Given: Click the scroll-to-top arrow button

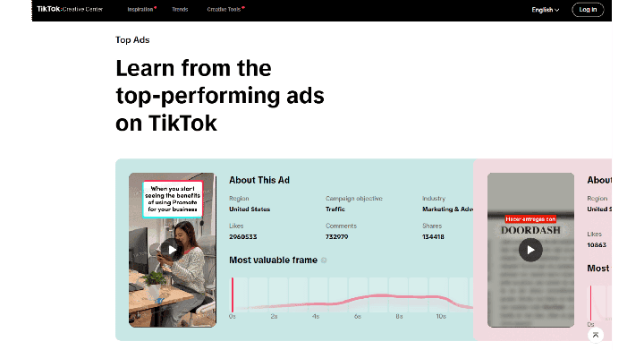Looking at the screenshot, I should click(595, 335).
